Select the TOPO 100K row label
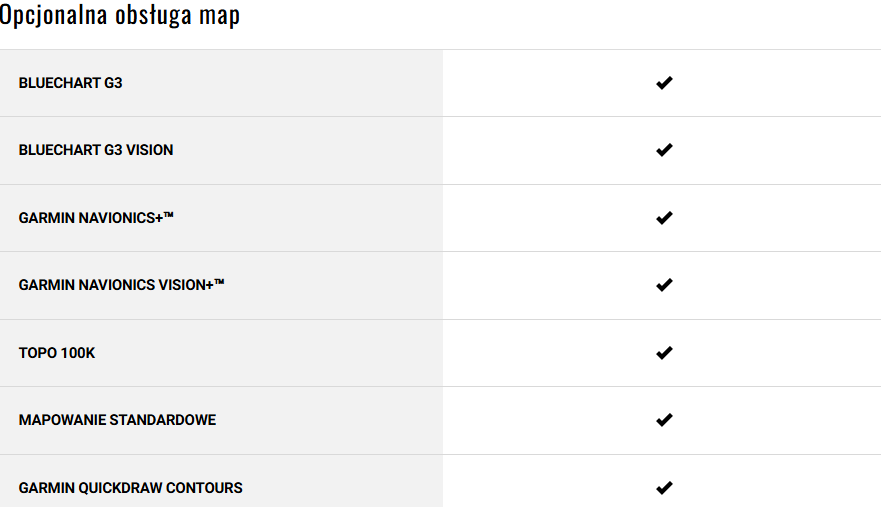 57,353
